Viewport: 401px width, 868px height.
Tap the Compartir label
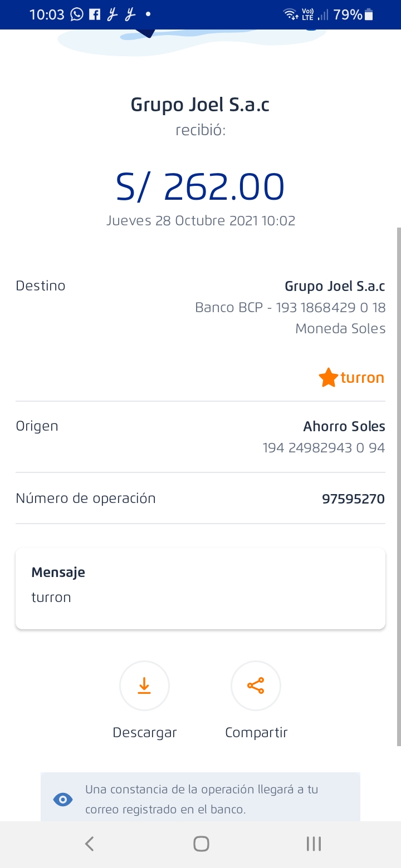256,732
